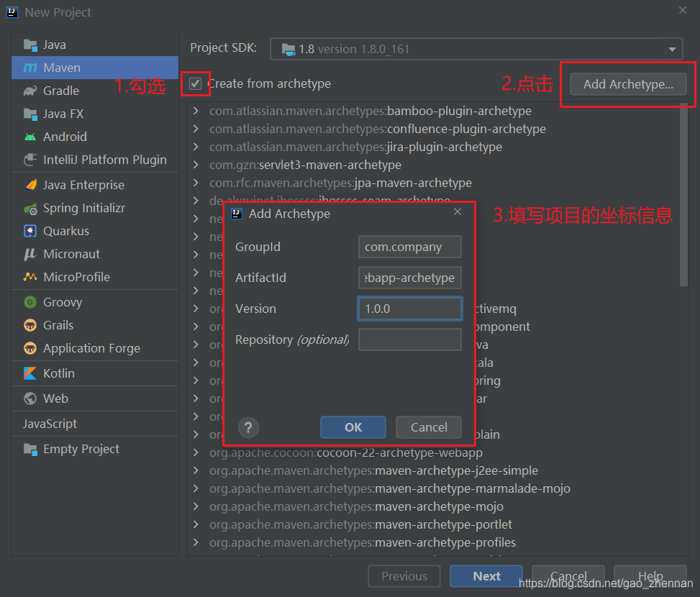The height and width of the screenshot is (597, 700).
Task: Expand the jpa-maven-archetype node
Action: click(x=196, y=183)
